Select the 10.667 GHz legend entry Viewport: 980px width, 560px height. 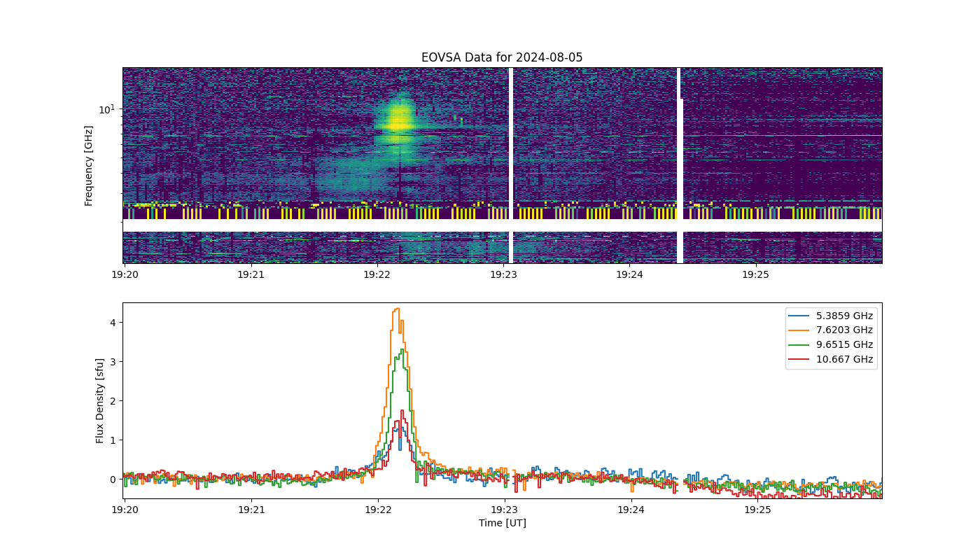pos(832,359)
